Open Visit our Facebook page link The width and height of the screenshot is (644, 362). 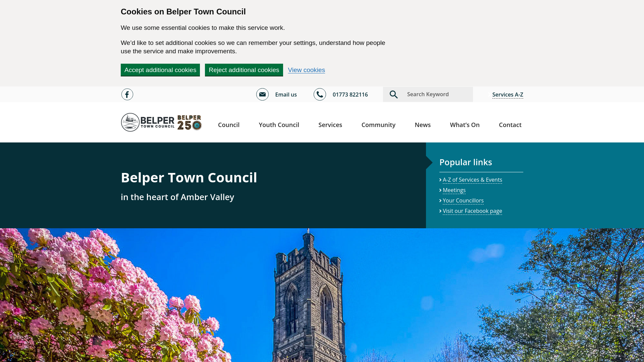(472, 211)
